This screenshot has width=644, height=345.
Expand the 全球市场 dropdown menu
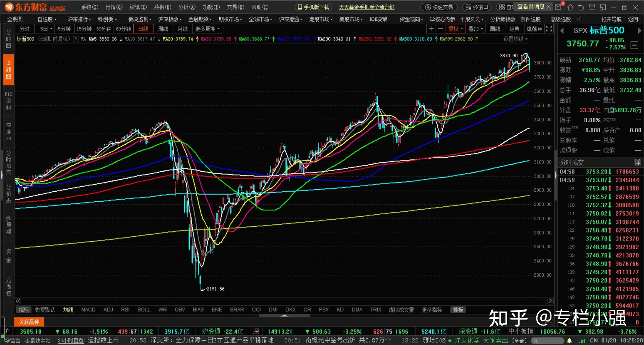(260, 19)
